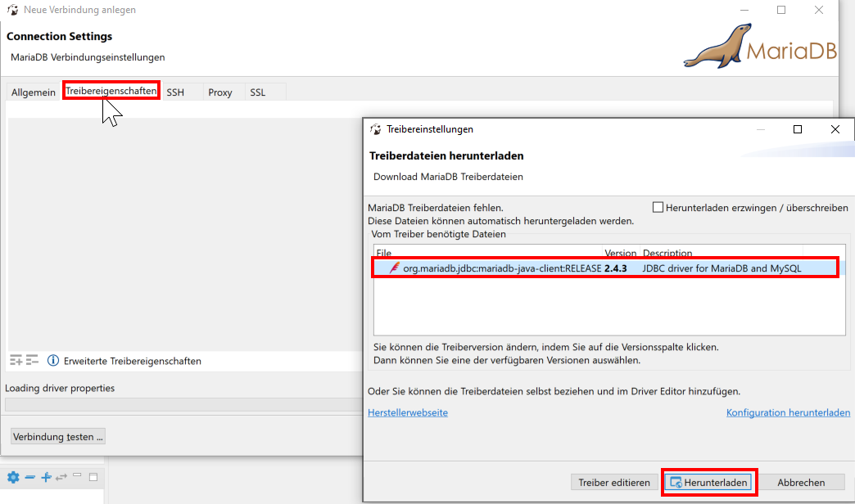Screen dimensions: 855x504
Task: Select the Proxy tab
Action: 220,92
